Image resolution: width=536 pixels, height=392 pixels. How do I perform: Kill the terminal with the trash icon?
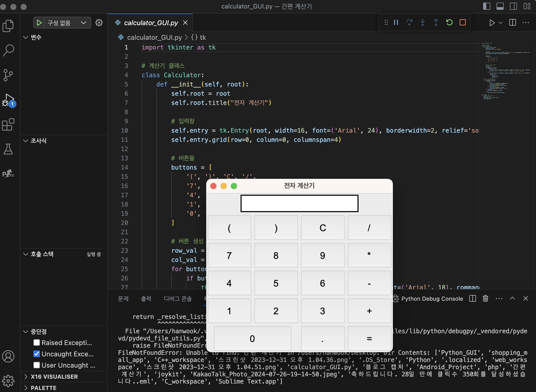click(485, 298)
